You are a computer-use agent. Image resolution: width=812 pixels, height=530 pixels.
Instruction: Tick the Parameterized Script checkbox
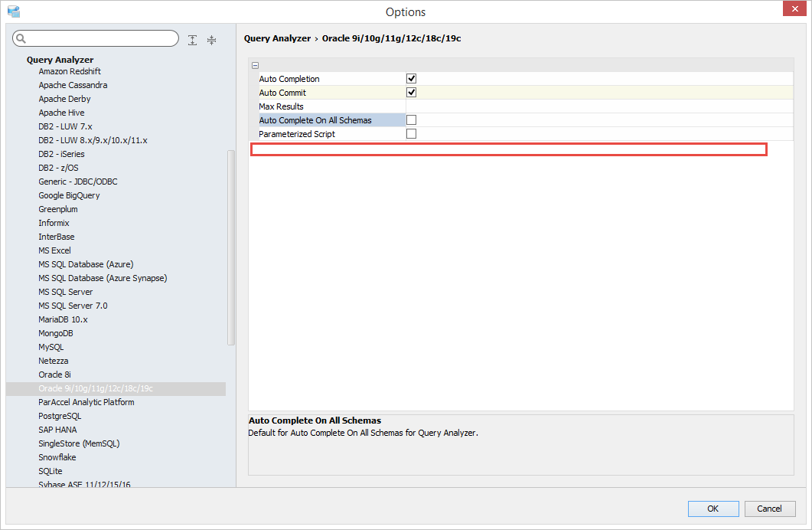tap(411, 134)
